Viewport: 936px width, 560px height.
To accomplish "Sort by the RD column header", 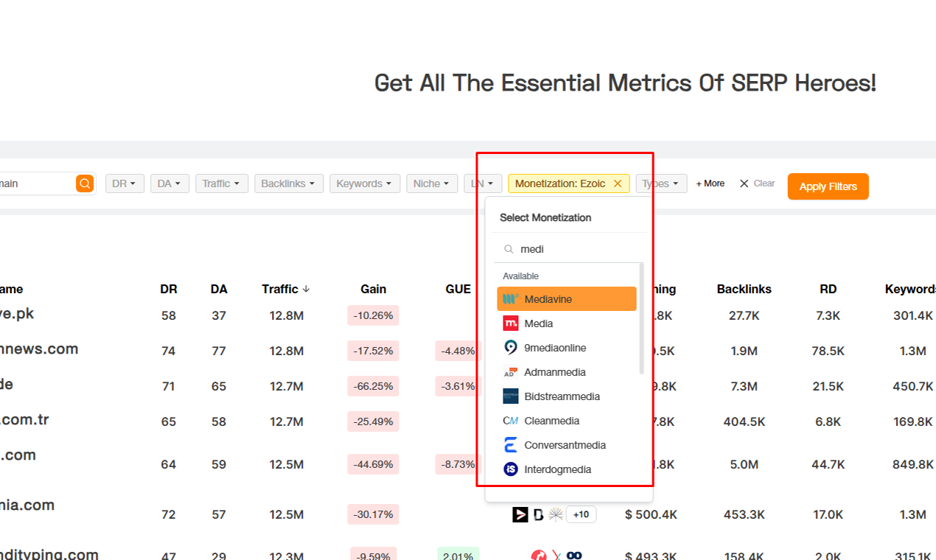I will click(828, 289).
